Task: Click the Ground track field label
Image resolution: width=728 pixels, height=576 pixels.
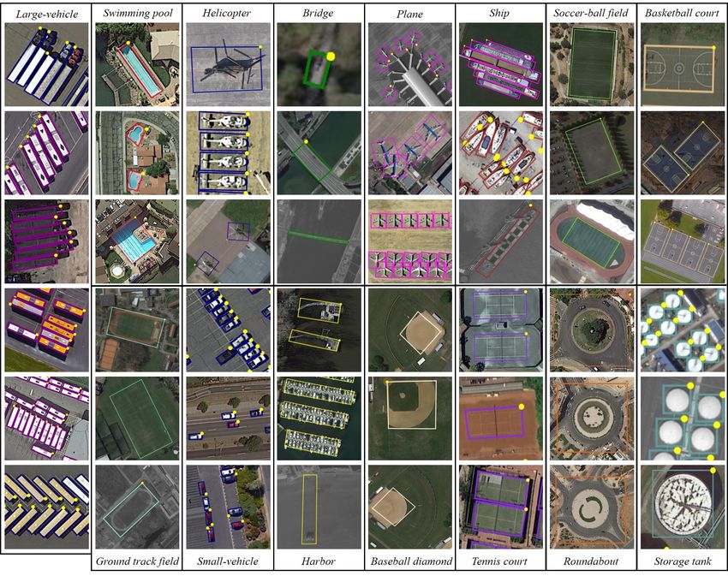Action: pyautogui.click(x=137, y=561)
